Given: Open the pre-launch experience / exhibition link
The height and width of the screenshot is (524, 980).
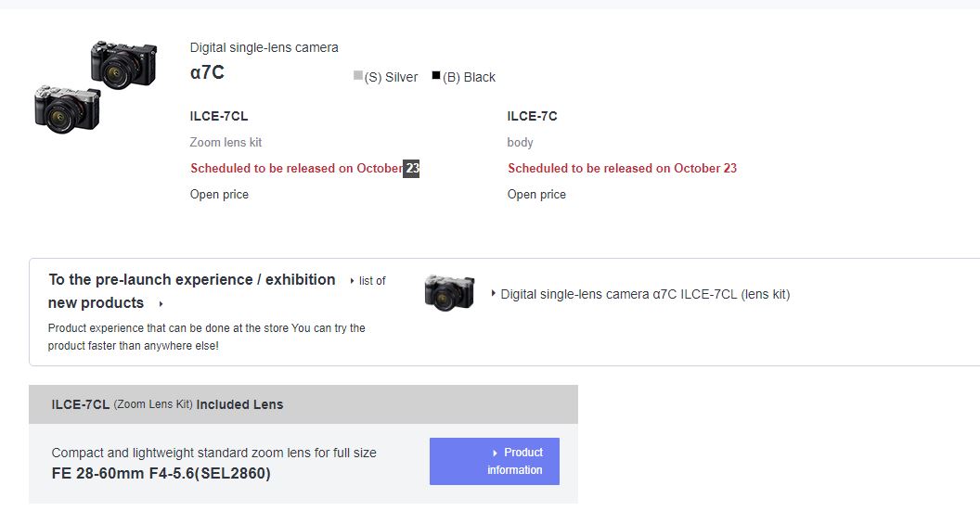Looking at the screenshot, I should tap(192, 279).
